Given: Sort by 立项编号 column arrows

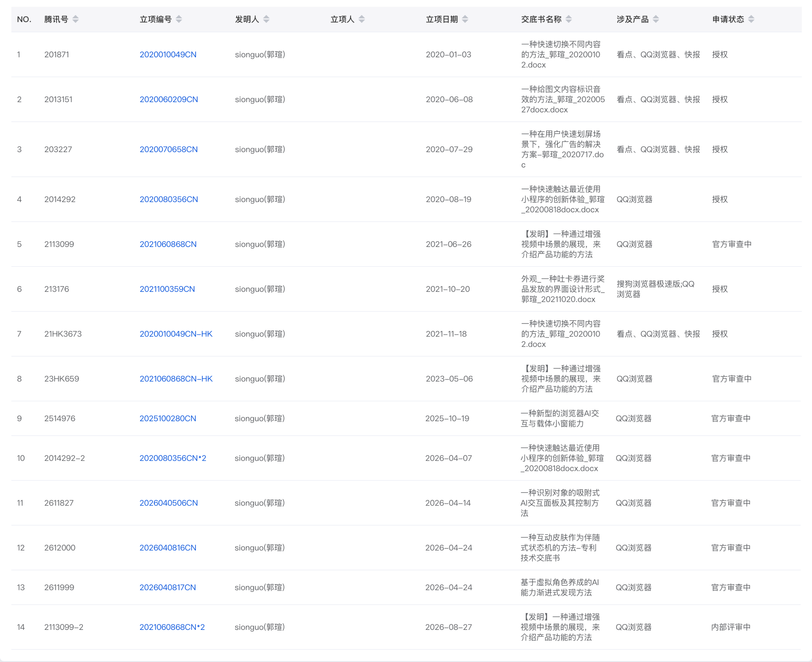Looking at the screenshot, I should point(179,19).
